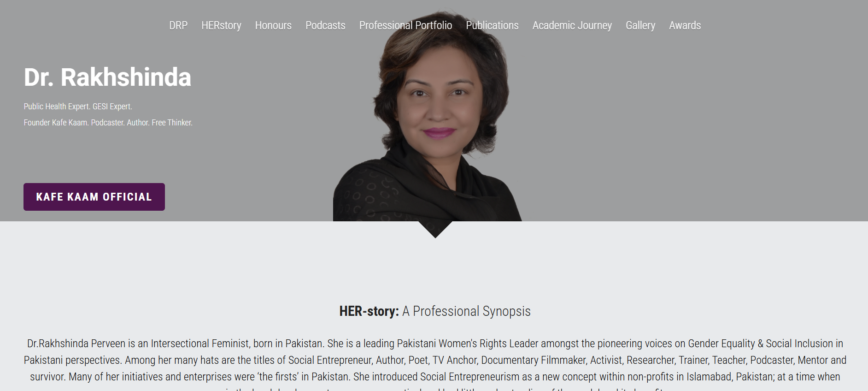Screen dimensions: 868x391
Task: Click the text 'A Professional Synopsis'
Action: (466, 311)
